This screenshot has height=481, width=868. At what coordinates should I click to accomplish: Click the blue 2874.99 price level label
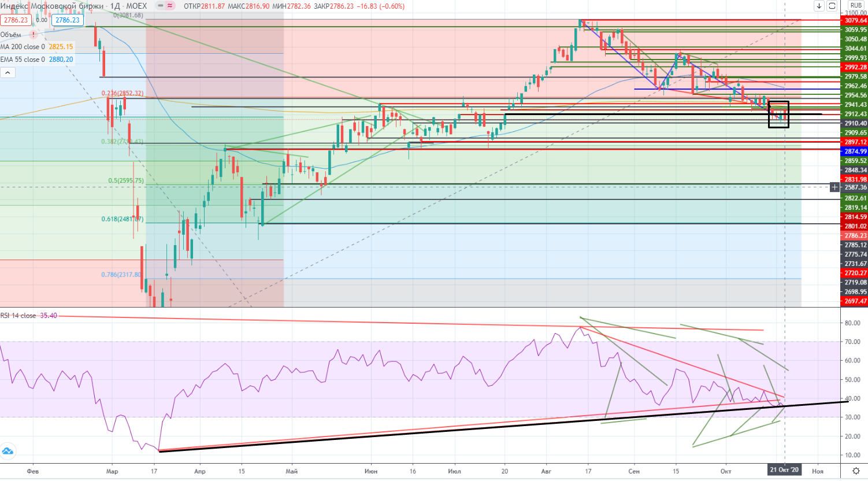(x=855, y=151)
